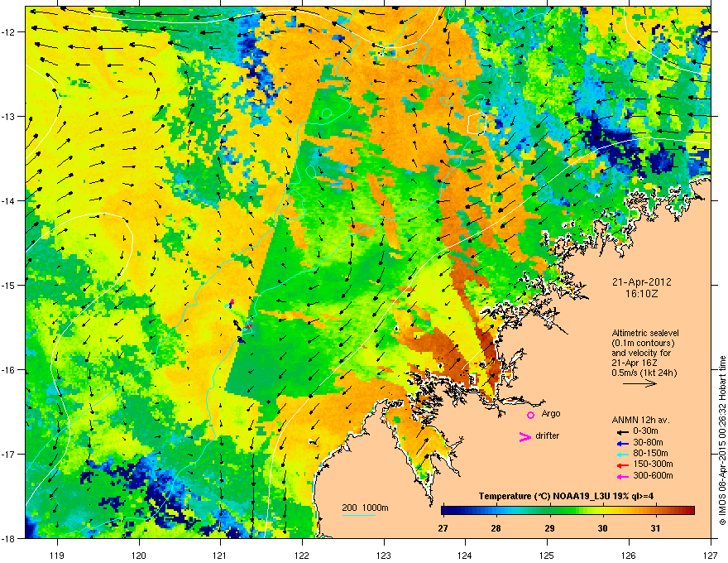This screenshot has height=563, width=728.
Task: Click the red 150-300m arrow in legend
Action: click(x=622, y=465)
